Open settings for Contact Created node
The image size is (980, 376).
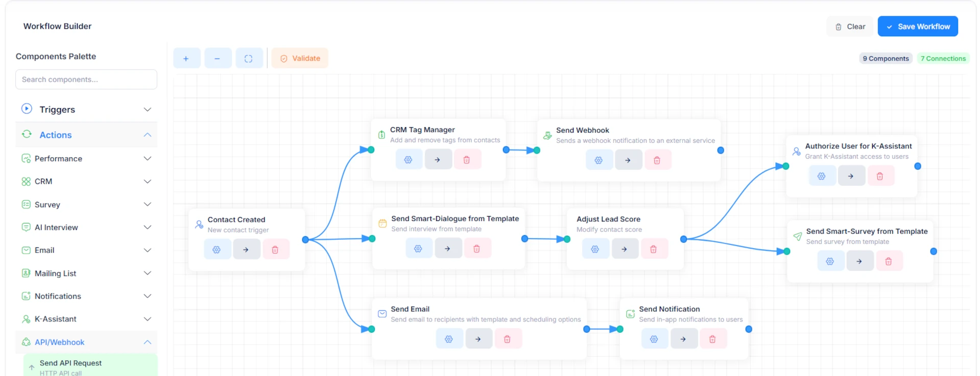pos(217,249)
